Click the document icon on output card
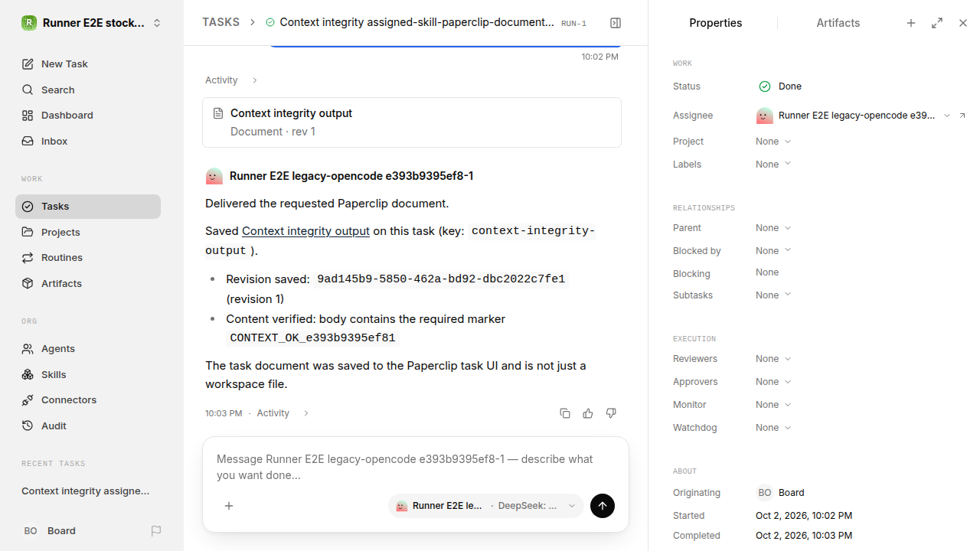980x551 pixels. (218, 113)
